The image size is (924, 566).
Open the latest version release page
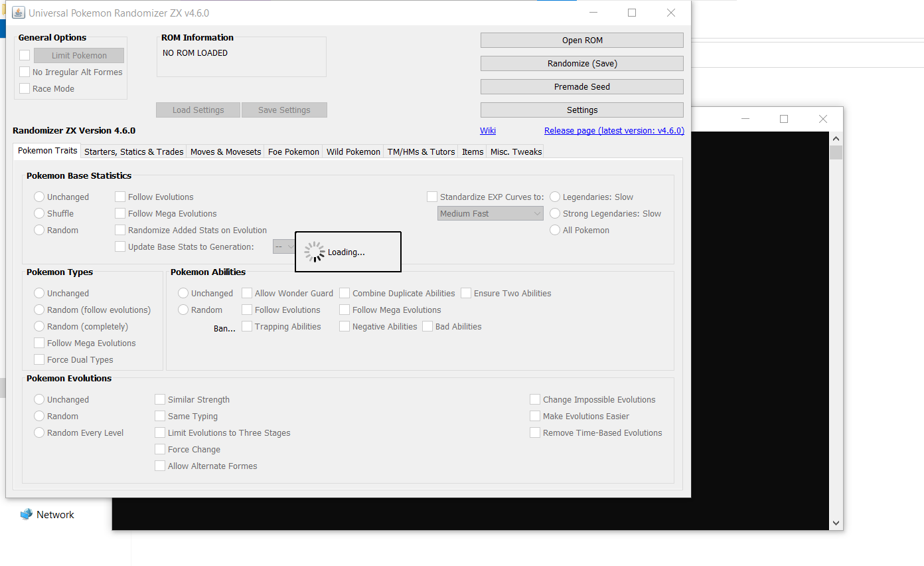(613, 130)
